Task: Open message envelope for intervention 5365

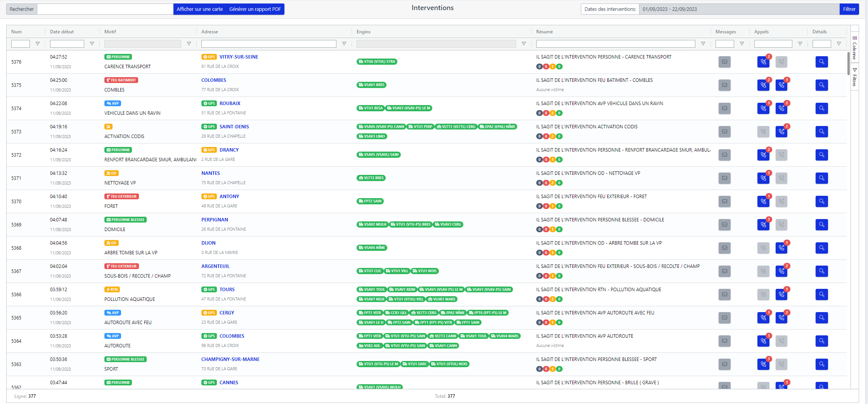Action: pos(724,318)
